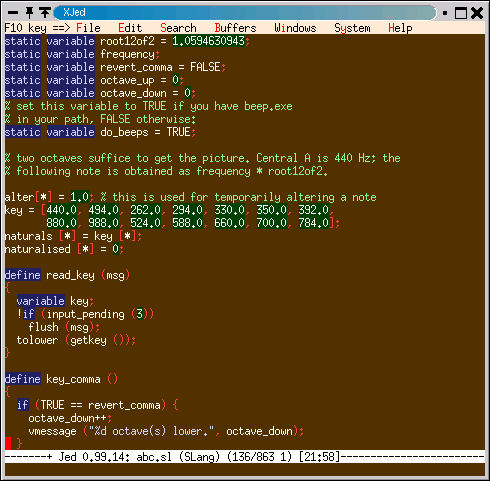Click the keep-on-top arrow icon

pos(45,13)
